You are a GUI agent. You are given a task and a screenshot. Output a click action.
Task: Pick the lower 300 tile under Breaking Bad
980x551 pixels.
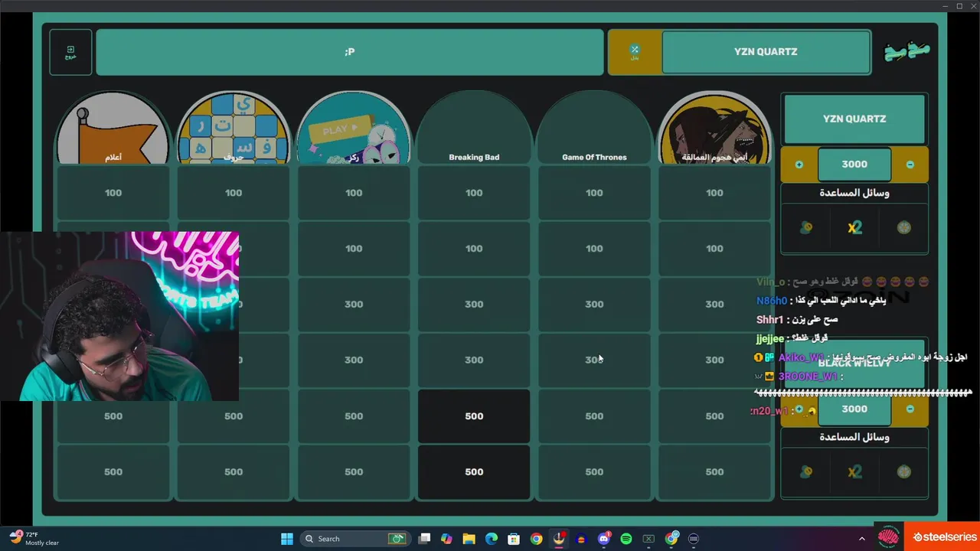click(474, 360)
